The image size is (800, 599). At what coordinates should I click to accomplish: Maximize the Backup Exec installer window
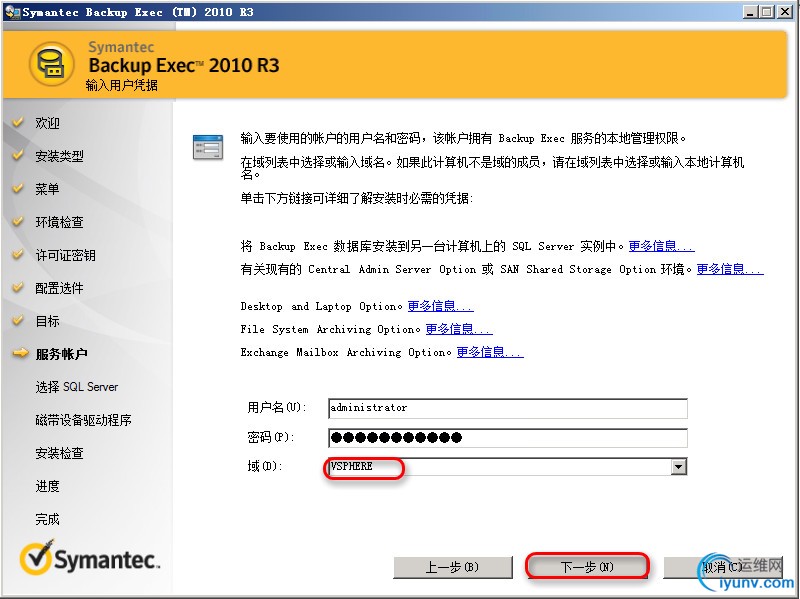point(766,11)
